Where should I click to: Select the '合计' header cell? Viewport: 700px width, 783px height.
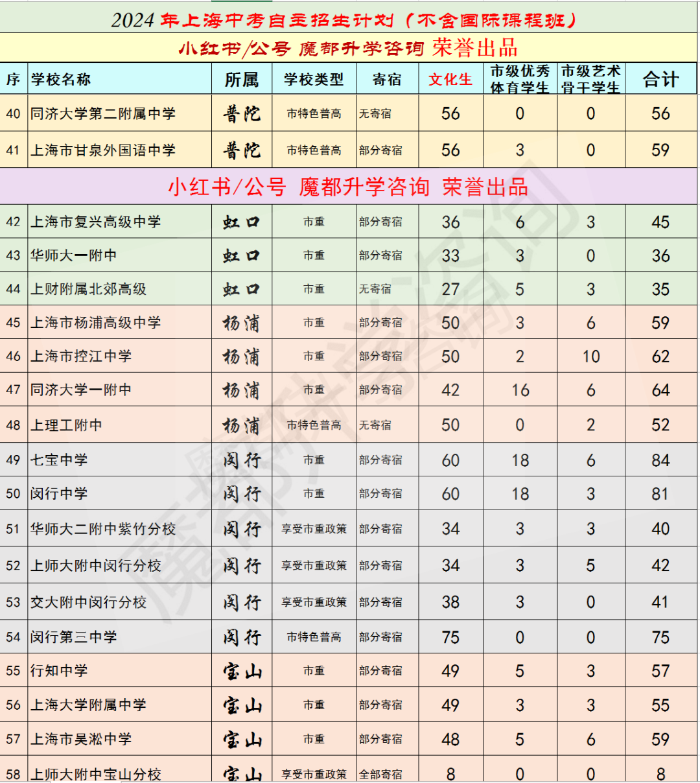tap(660, 79)
